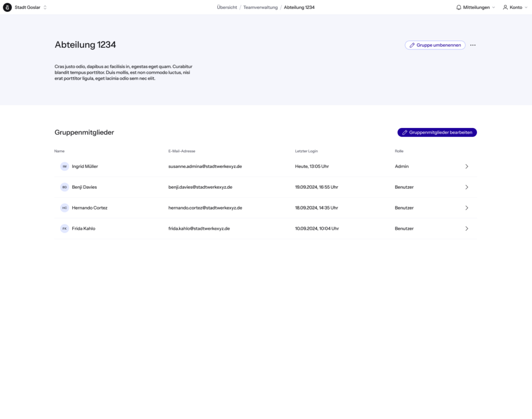Click the Name column header
Viewport: 532px width, 419px height.
tap(59, 151)
